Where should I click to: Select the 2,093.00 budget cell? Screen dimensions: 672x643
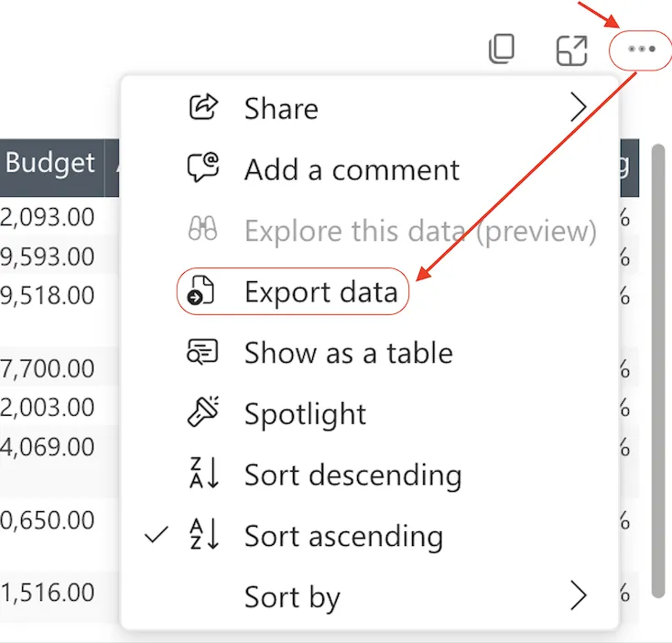[x=47, y=216]
